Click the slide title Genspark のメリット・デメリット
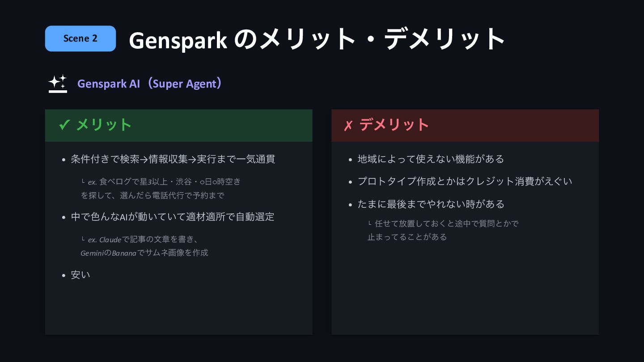Viewport: 644px width, 362px height. (317, 39)
